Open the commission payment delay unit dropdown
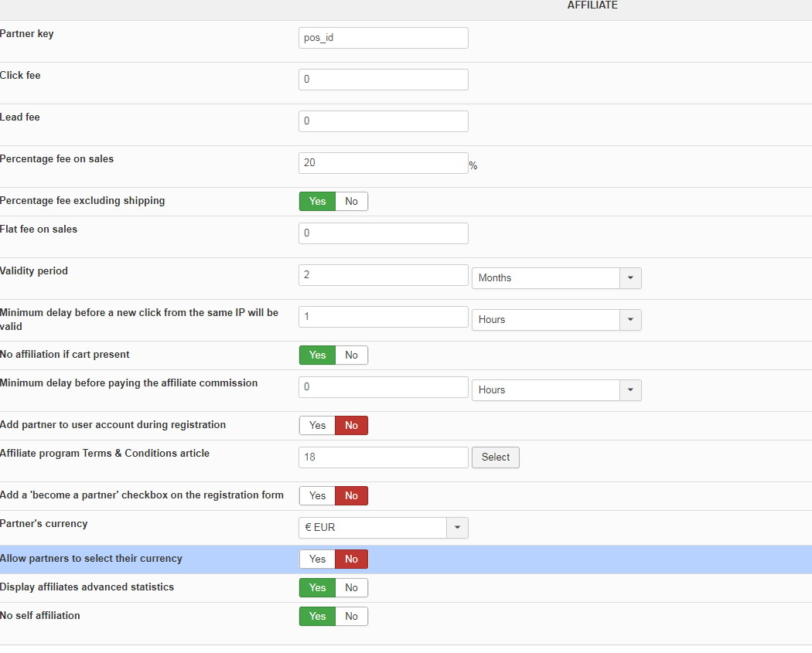 [556, 389]
